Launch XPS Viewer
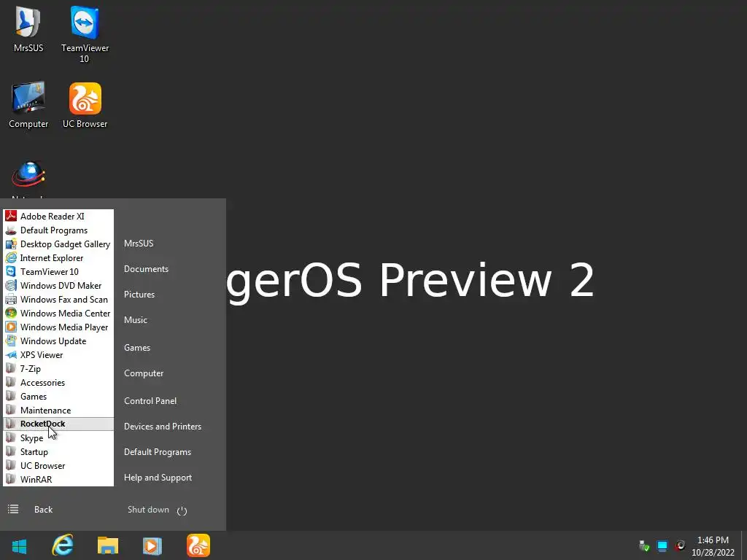The image size is (747, 560). (58, 355)
